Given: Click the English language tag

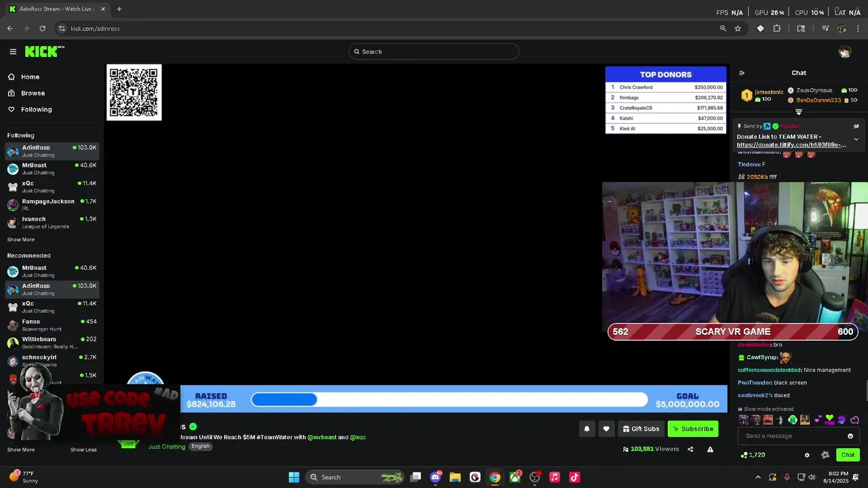Looking at the screenshot, I should [200, 446].
